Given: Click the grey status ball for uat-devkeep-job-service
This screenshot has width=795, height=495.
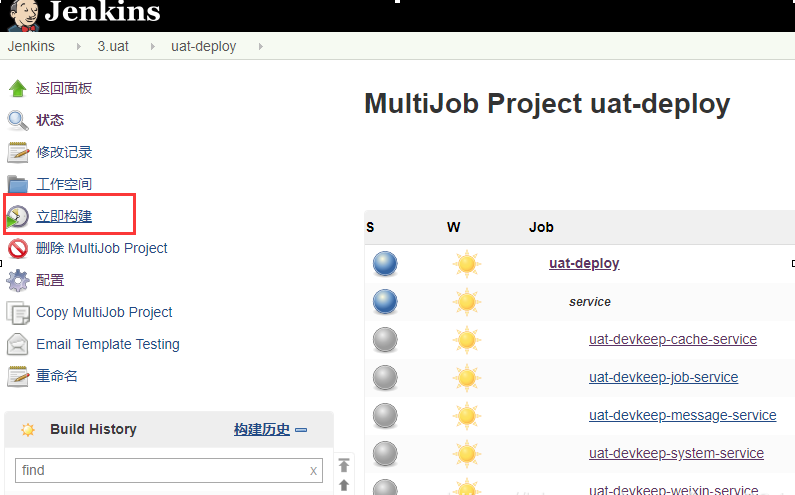Looking at the screenshot, I should [x=385, y=378].
